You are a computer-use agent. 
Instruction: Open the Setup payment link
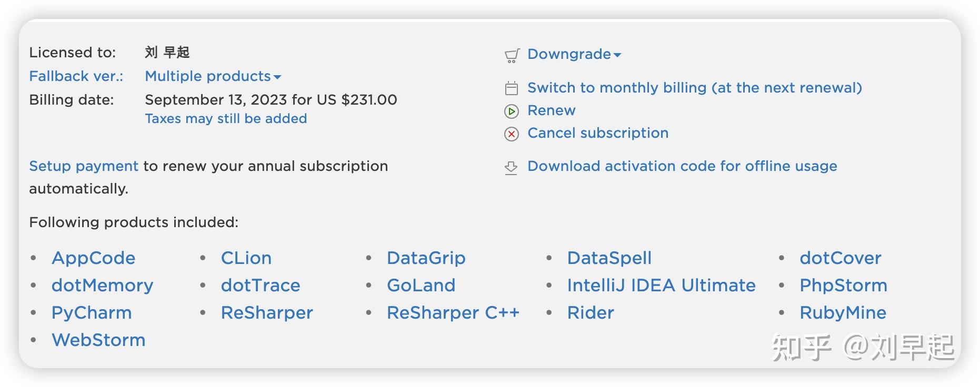(84, 166)
